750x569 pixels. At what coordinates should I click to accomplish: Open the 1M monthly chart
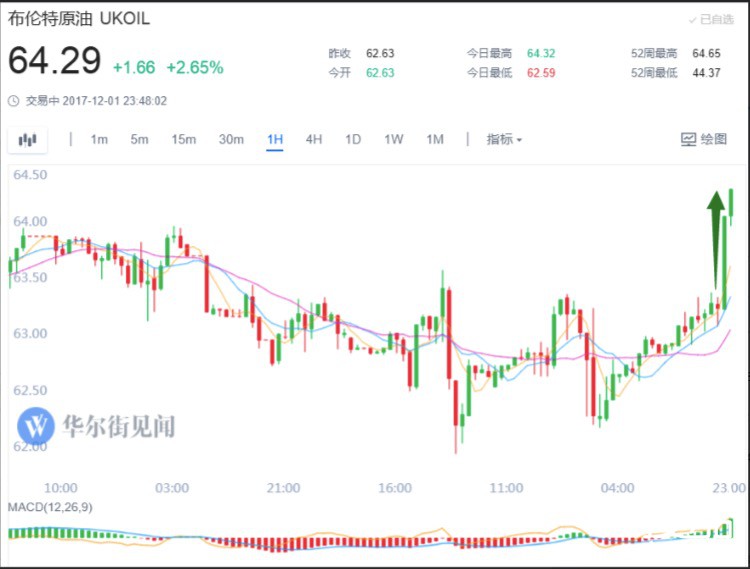click(435, 139)
